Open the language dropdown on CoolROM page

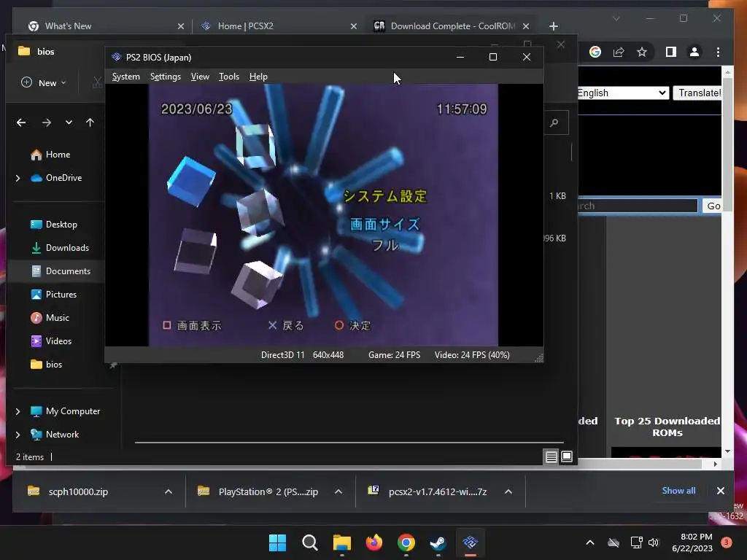point(623,93)
